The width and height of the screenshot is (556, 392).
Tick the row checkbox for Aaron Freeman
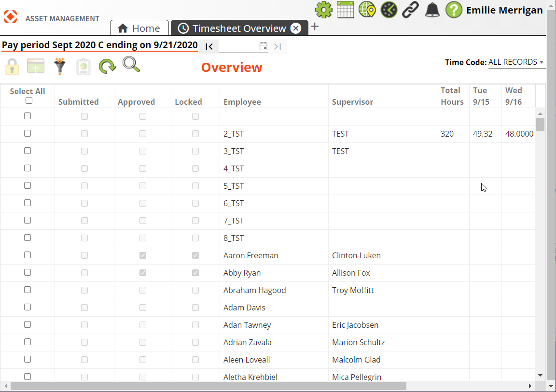(x=28, y=255)
